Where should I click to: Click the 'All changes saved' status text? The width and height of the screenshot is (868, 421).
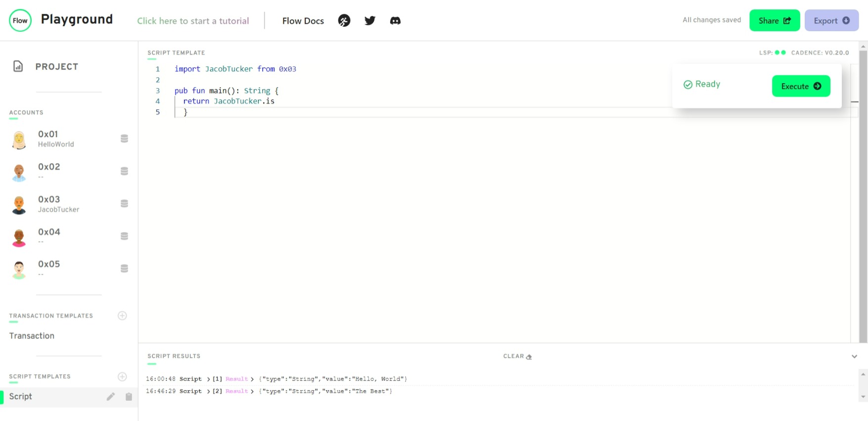click(x=712, y=20)
